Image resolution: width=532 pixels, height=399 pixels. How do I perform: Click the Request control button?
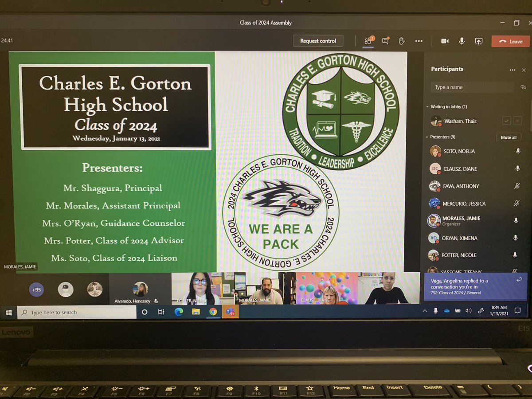point(318,41)
